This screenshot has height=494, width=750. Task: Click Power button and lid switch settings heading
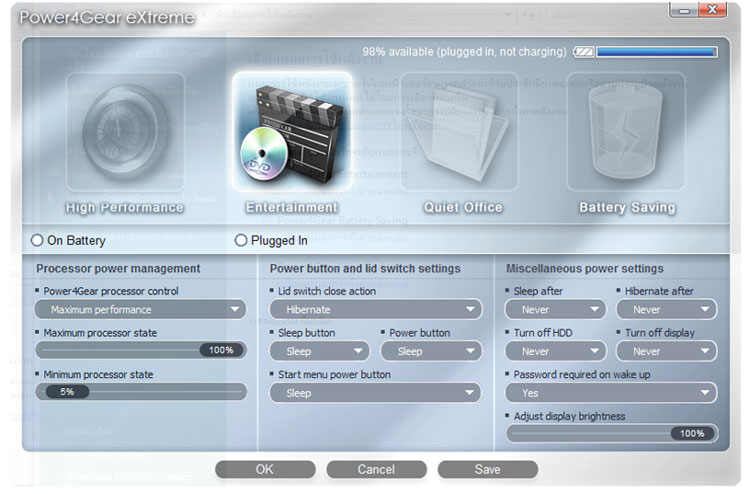point(365,269)
